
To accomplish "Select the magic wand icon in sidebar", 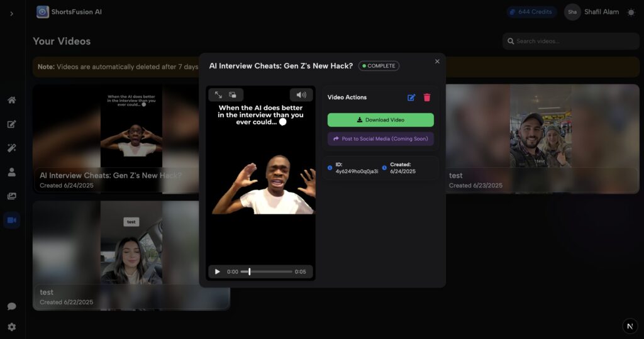I will [x=11, y=148].
